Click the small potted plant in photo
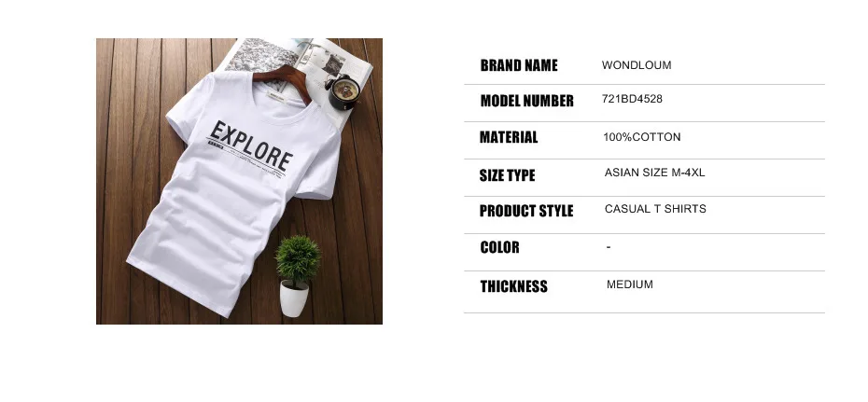This screenshot has width=868, height=402. click(x=298, y=276)
